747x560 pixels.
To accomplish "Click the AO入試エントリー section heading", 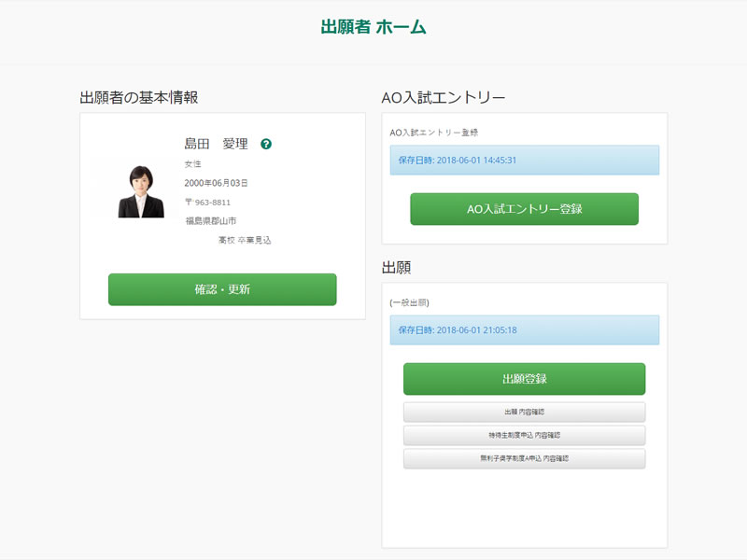I will (x=444, y=97).
